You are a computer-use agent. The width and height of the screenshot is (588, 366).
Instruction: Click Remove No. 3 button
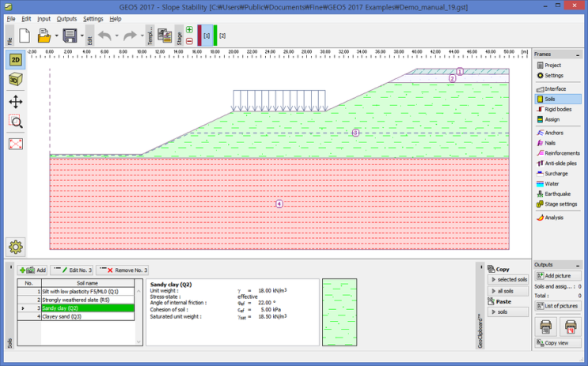coord(123,270)
